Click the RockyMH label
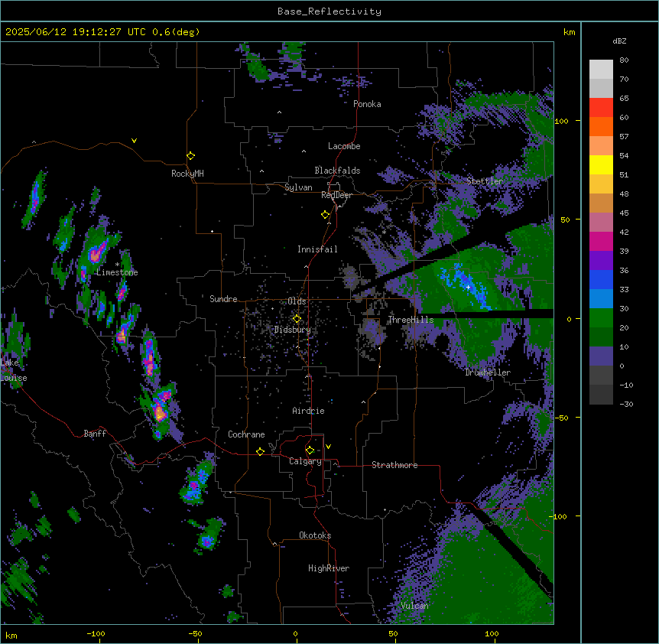Screen dimensions: 659x644 coord(187,174)
